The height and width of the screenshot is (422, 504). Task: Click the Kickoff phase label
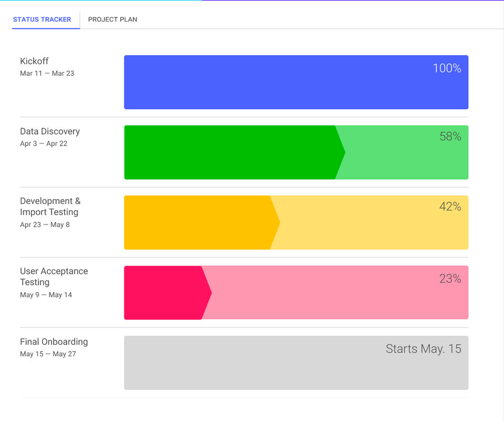coord(34,61)
